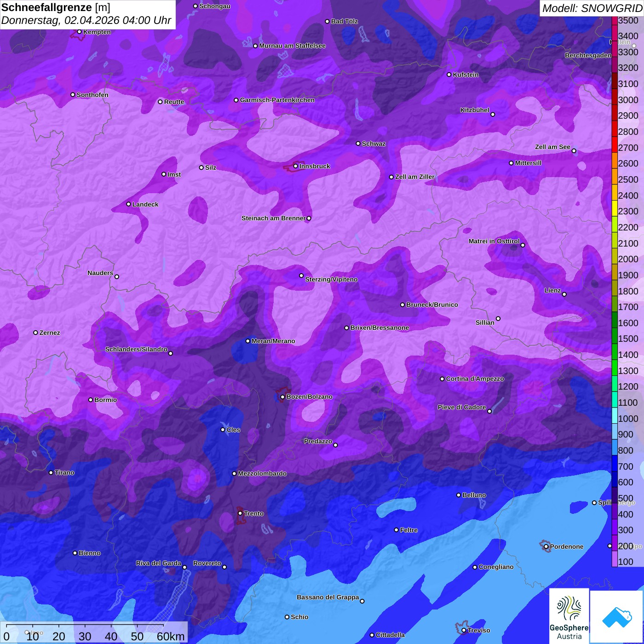Click the Kitzbühel label

click(x=475, y=110)
